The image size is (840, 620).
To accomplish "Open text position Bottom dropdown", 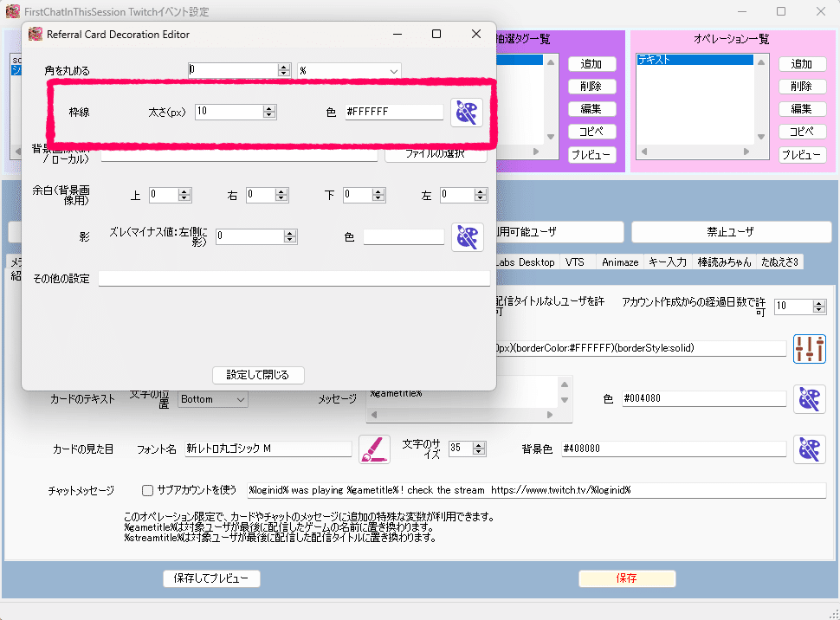I will [x=213, y=399].
